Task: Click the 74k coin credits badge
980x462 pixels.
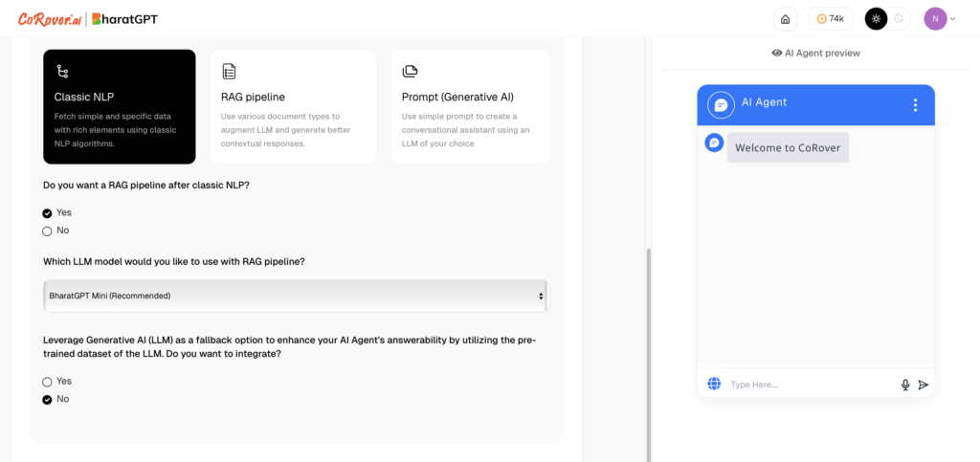Action: click(x=830, y=19)
